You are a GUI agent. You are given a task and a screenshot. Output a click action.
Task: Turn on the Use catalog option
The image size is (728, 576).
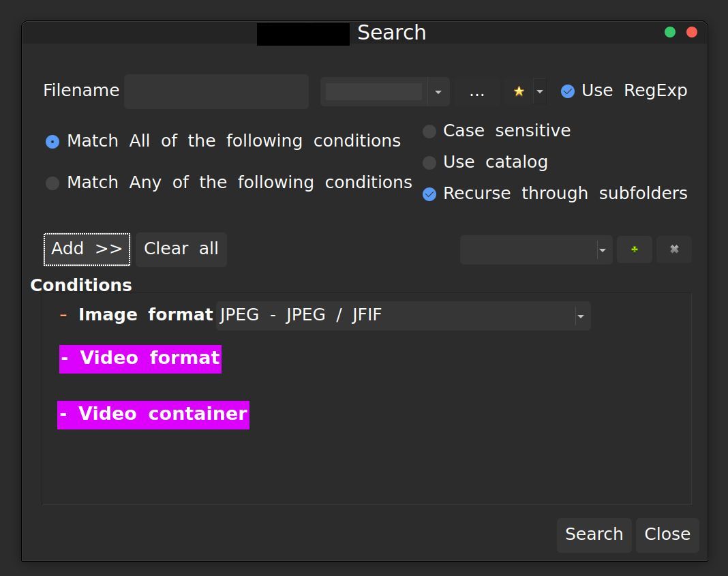429,163
